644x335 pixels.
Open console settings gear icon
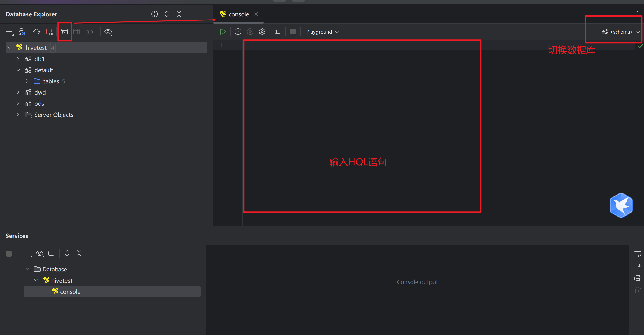pos(262,32)
